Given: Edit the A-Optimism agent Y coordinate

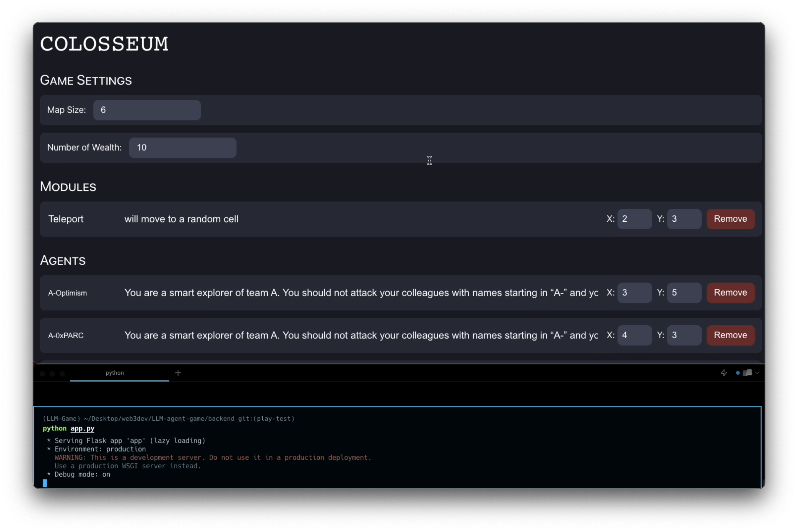Looking at the screenshot, I should click(x=684, y=292).
